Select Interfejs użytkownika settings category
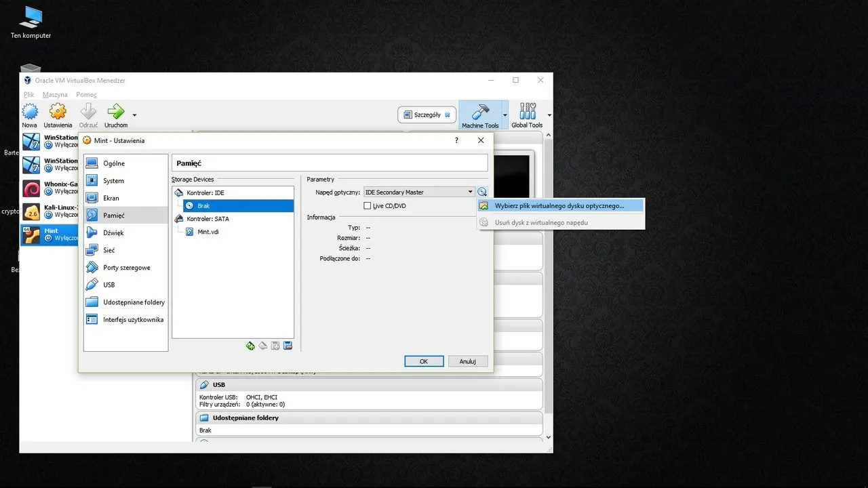Viewport: 868px width, 488px height. coord(125,319)
